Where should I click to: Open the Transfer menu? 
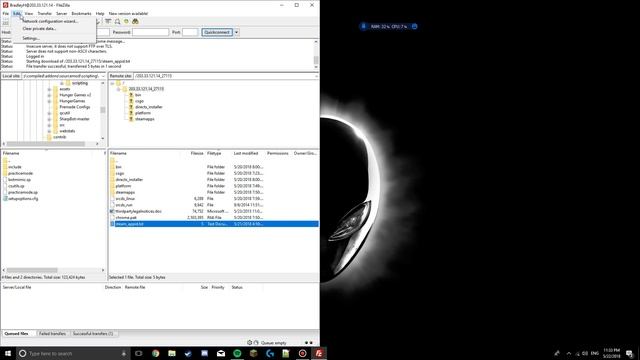point(44,13)
